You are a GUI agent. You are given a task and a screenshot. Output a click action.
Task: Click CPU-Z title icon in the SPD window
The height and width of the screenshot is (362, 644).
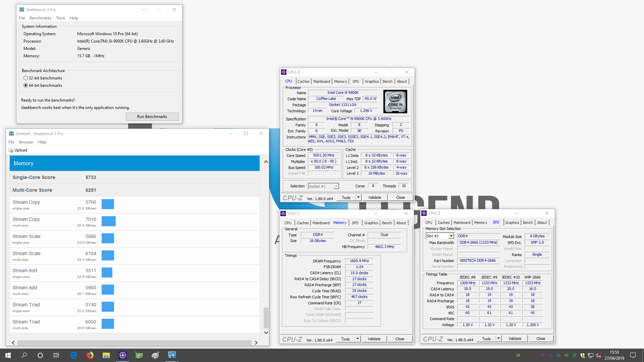[424, 213]
